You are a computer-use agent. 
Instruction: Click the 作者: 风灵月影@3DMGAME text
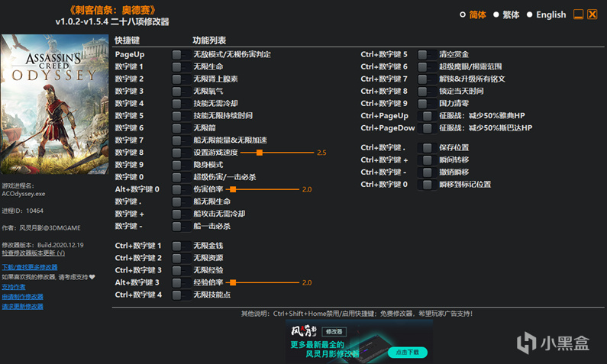[41, 228]
